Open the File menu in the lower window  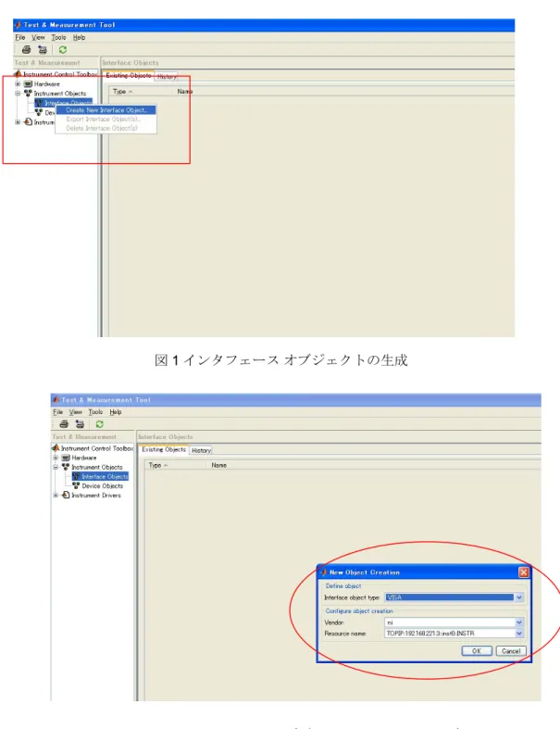[57, 412]
